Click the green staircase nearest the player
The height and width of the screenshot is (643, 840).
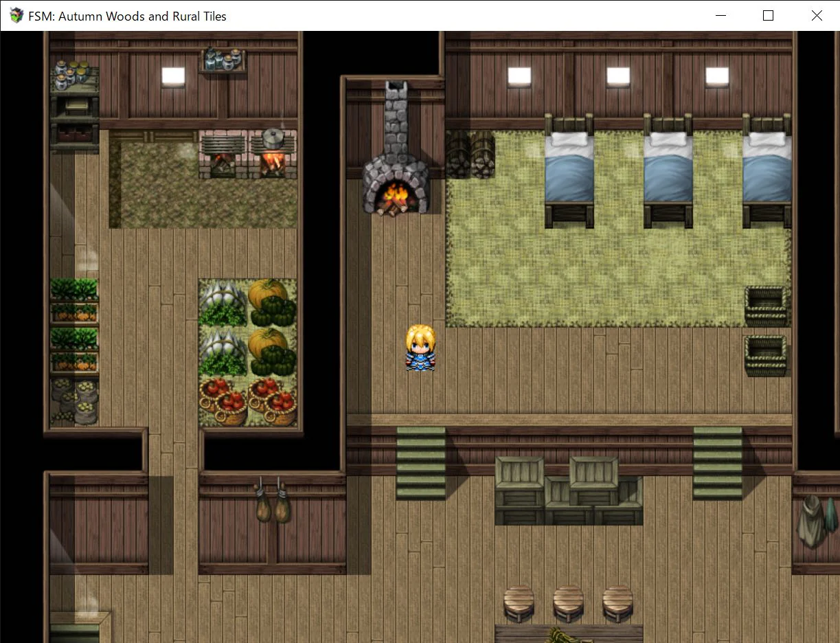[x=421, y=462]
